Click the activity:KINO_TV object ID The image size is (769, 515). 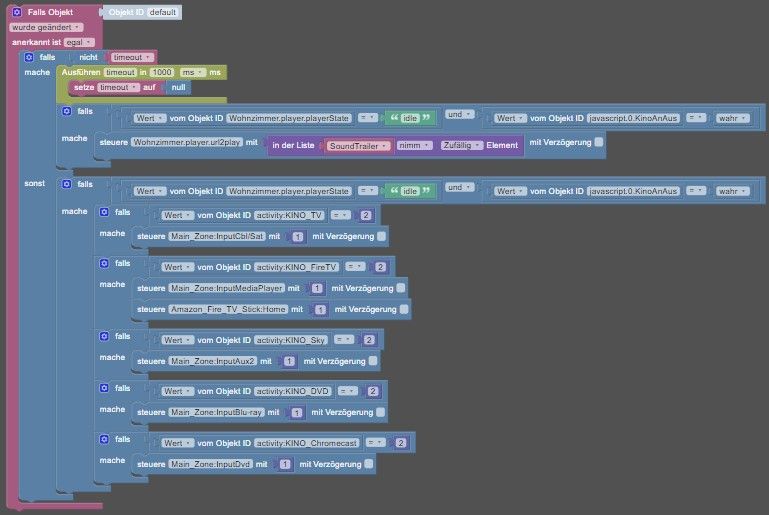point(289,215)
